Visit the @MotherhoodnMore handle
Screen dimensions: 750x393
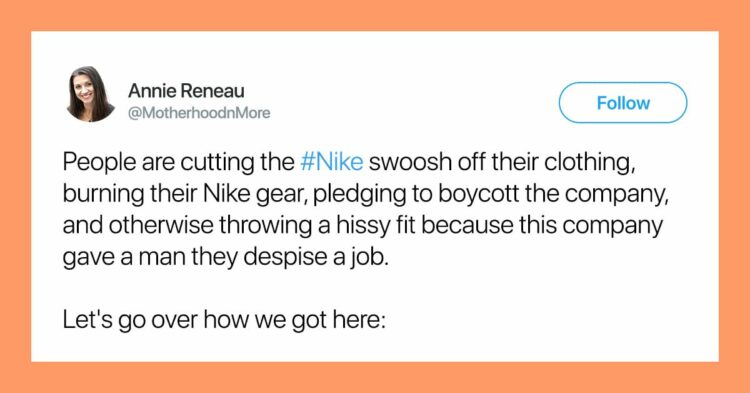[x=199, y=113]
